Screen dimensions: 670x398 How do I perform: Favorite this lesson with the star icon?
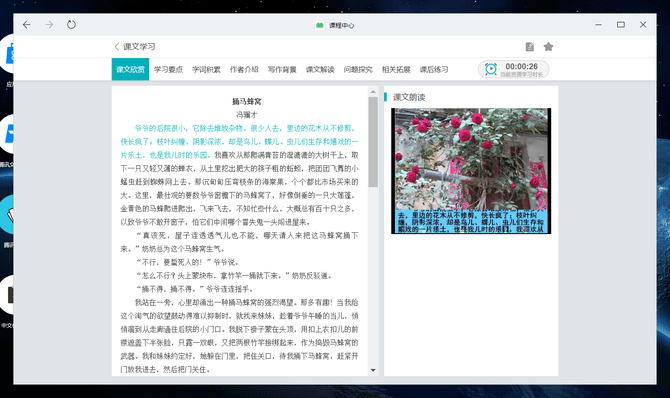click(x=548, y=47)
